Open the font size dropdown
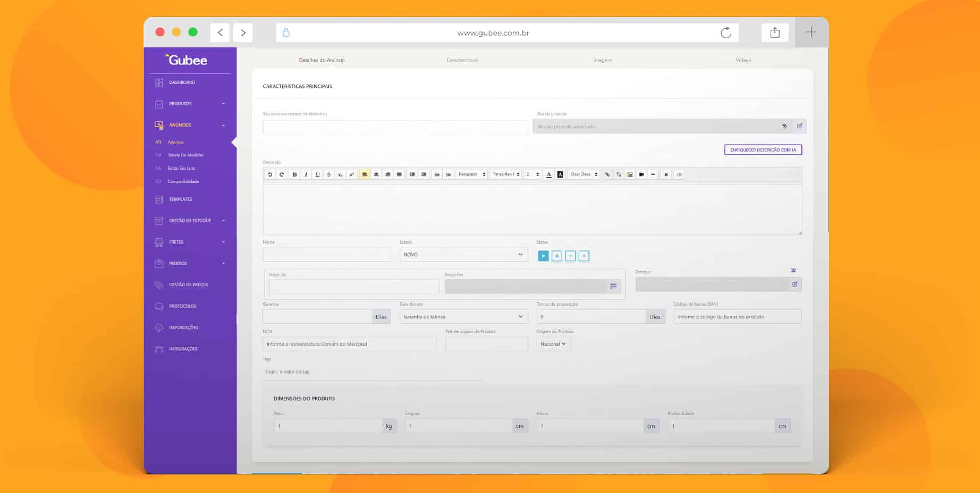This screenshot has height=493, width=980. click(533, 174)
